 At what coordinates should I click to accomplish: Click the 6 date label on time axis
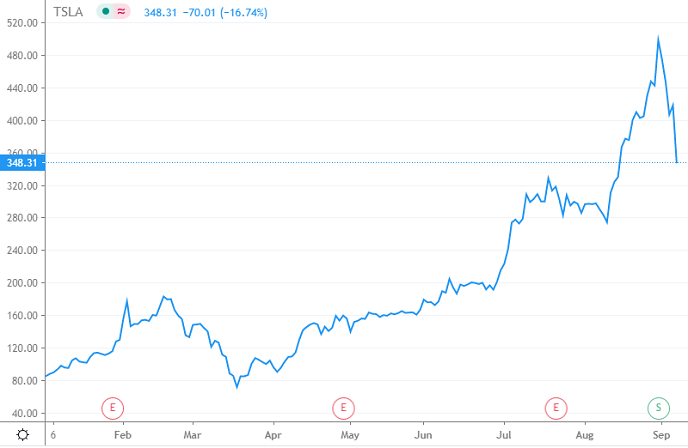click(x=53, y=435)
